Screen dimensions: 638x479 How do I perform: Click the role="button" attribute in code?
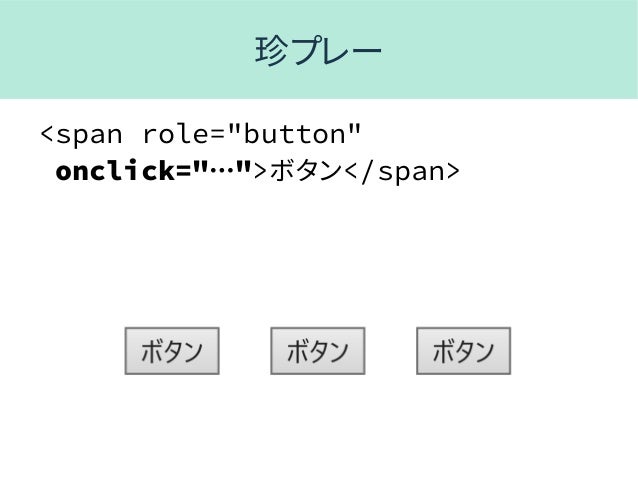tap(251, 134)
